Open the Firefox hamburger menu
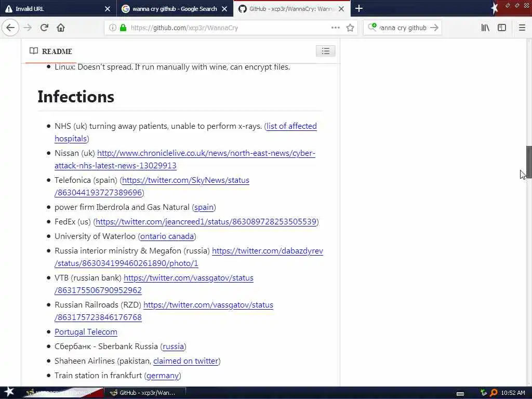This screenshot has width=532, height=399. (522, 28)
